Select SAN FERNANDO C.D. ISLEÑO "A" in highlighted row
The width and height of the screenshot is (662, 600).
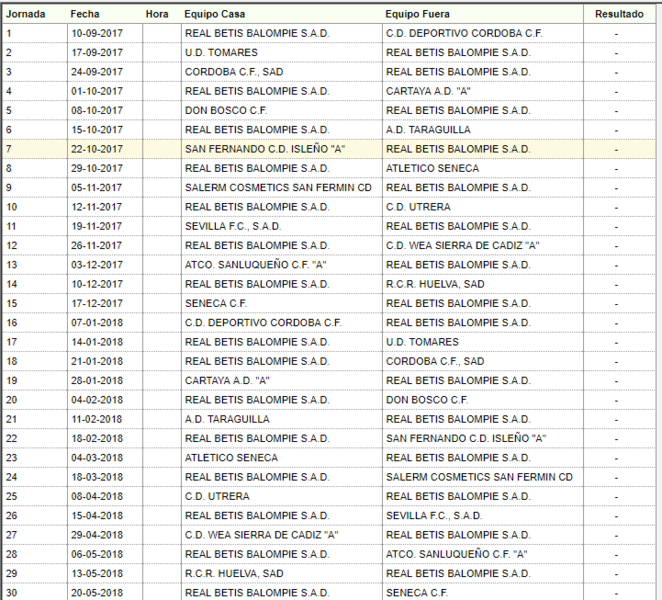pyautogui.click(x=265, y=149)
